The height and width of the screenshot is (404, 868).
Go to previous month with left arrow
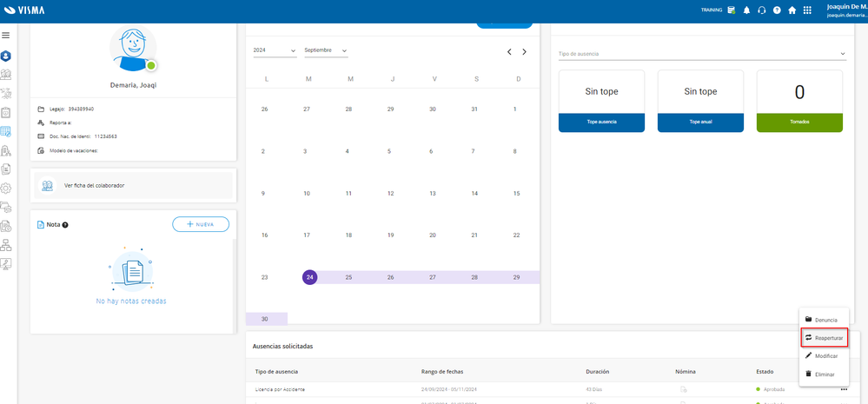(x=509, y=52)
